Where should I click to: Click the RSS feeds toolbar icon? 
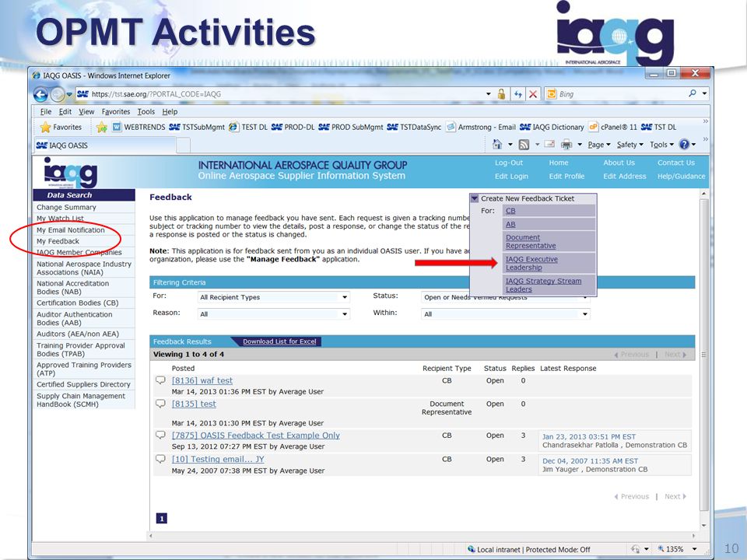tap(524, 145)
